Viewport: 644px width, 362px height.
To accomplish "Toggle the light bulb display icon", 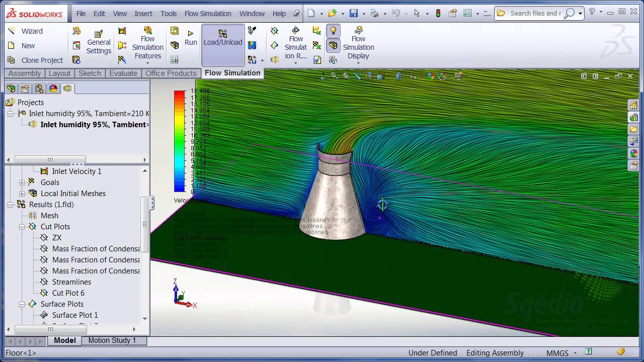I will click(333, 31).
